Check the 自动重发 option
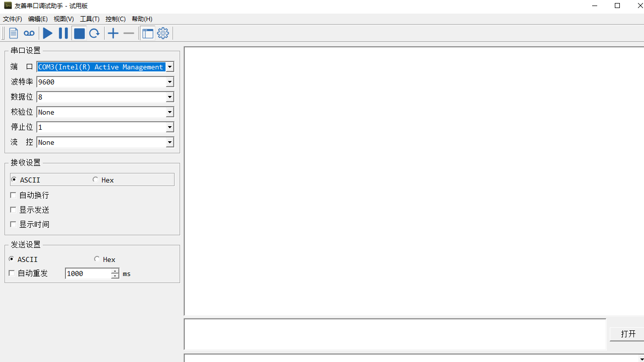This screenshot has height=362, width=644. pyautogui.click(x=12, y=274)
